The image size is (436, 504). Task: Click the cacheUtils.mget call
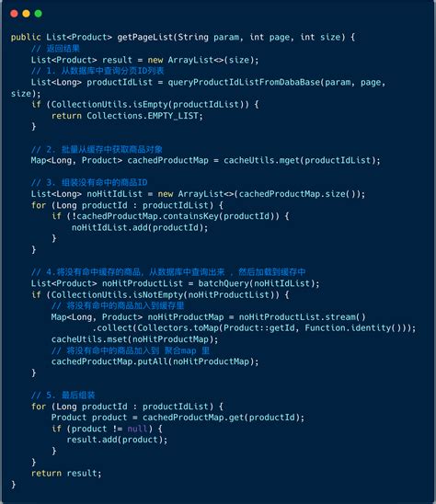click(302, 160)
